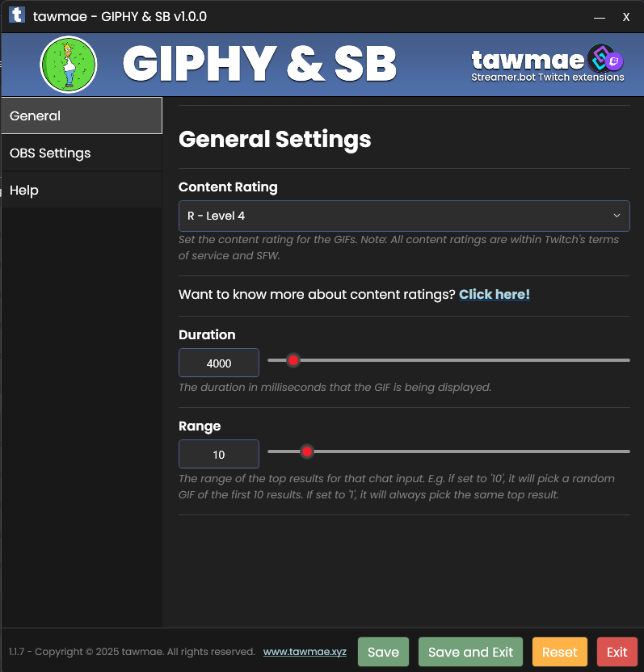Click the 'range of the top results' description
The image size is (644, 672).
click(x=397, y=486)
